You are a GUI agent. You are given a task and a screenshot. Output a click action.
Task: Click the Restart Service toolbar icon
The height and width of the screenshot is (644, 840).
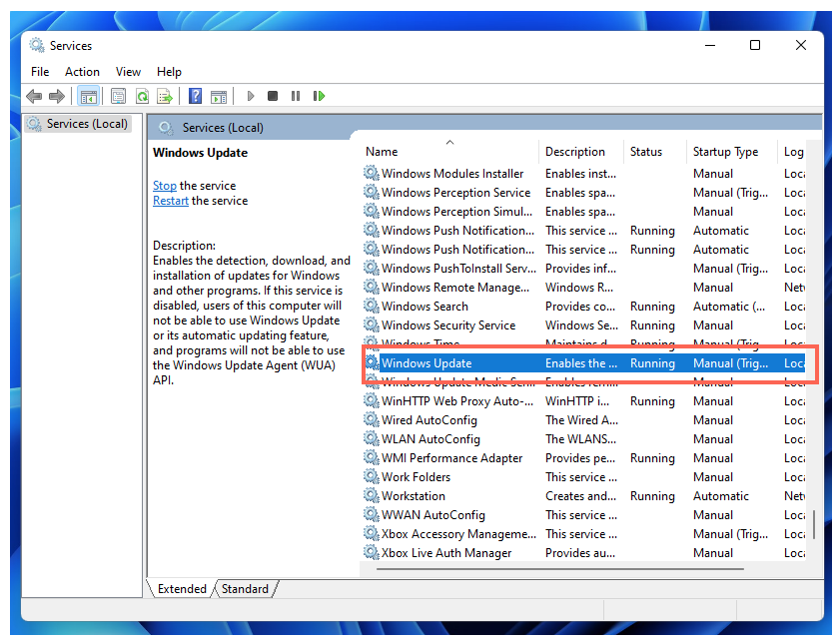coord(320,97)
